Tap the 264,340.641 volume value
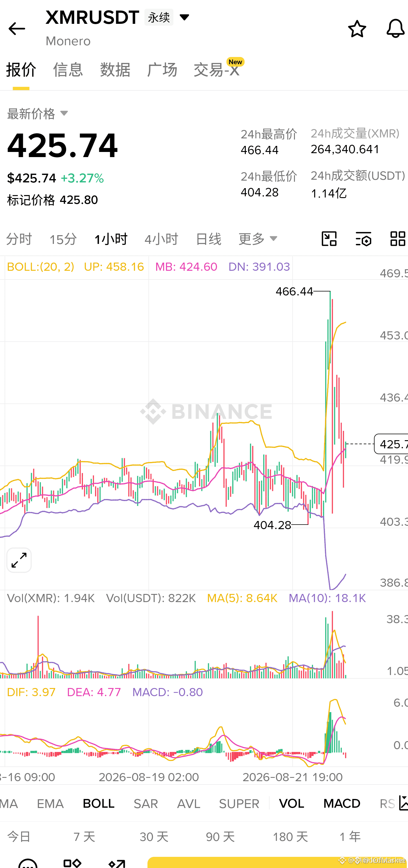 tap(345, 149)
